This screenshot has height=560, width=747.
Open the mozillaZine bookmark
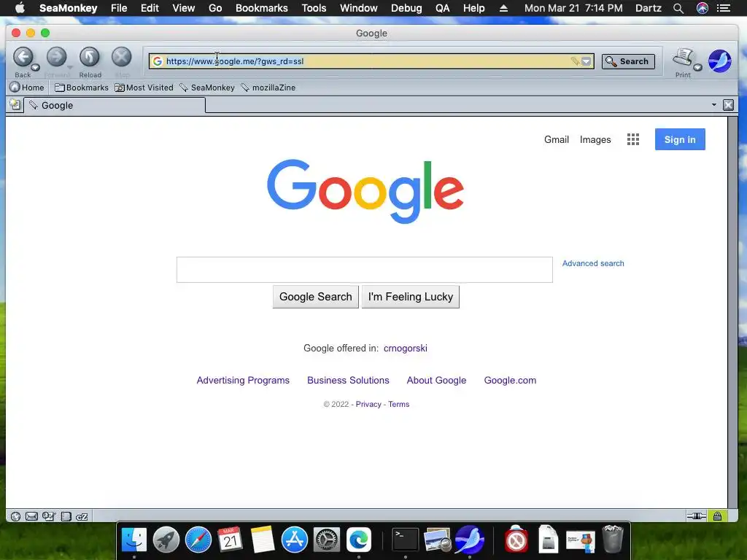pyautogui.click(x=268, y=87)
